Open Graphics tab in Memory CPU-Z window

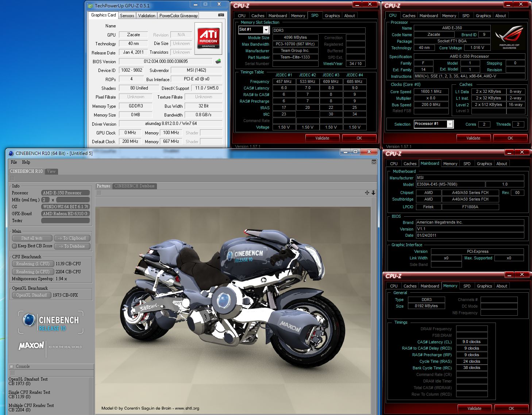pos(484,286)
